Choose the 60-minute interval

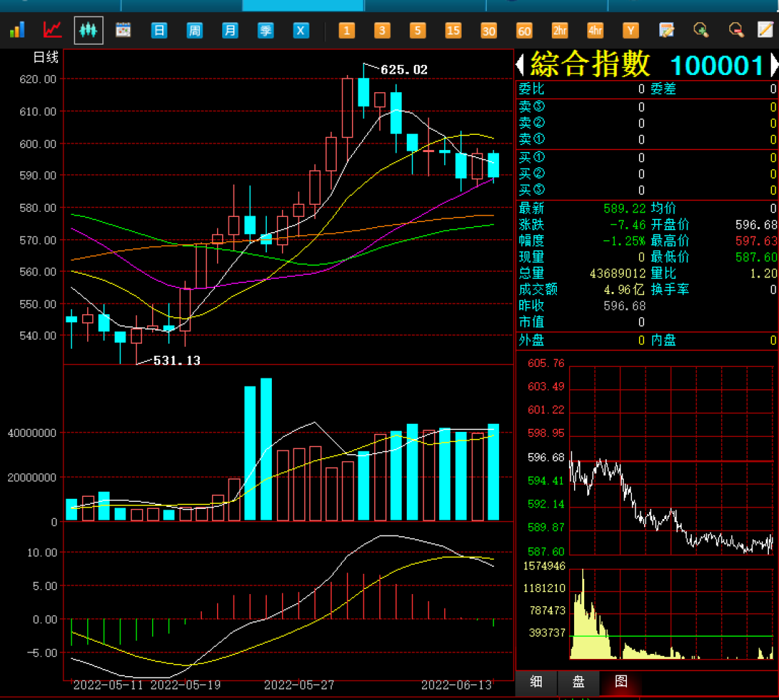coord(524,31)
